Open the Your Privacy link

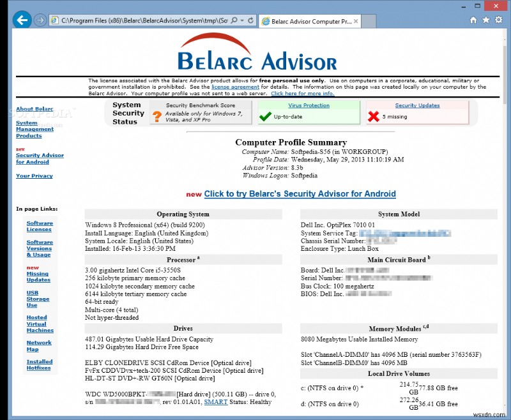(34, 176)
